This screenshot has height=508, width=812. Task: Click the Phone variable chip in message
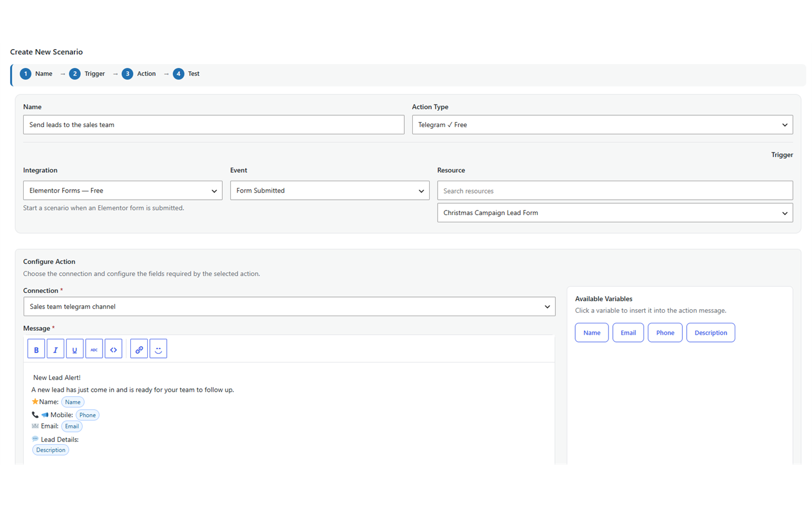[x=87, y=415]
